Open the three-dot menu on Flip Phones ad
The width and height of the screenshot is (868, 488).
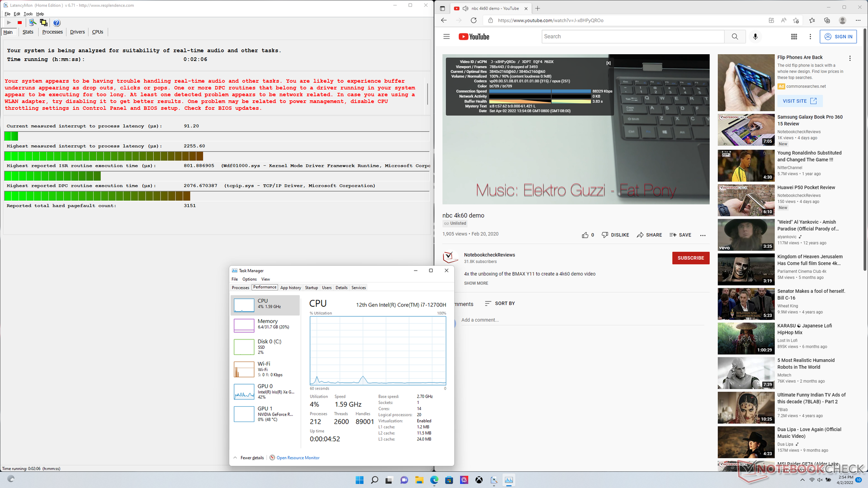click(849, 58)
